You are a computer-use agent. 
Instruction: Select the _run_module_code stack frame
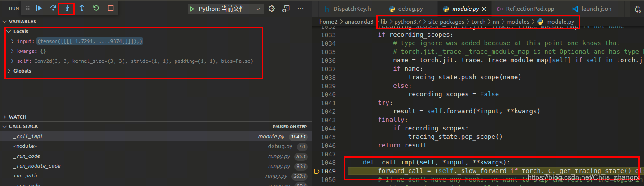coord(156,166)
